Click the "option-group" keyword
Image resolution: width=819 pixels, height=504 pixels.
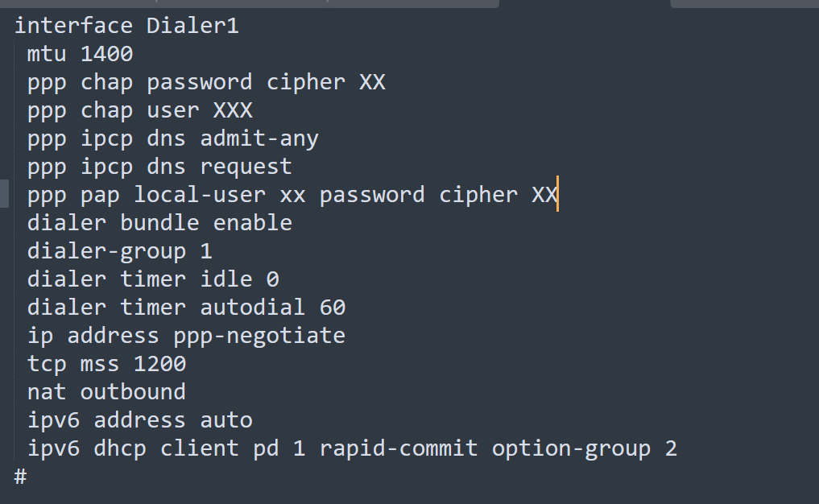click(x=571, y=448)
